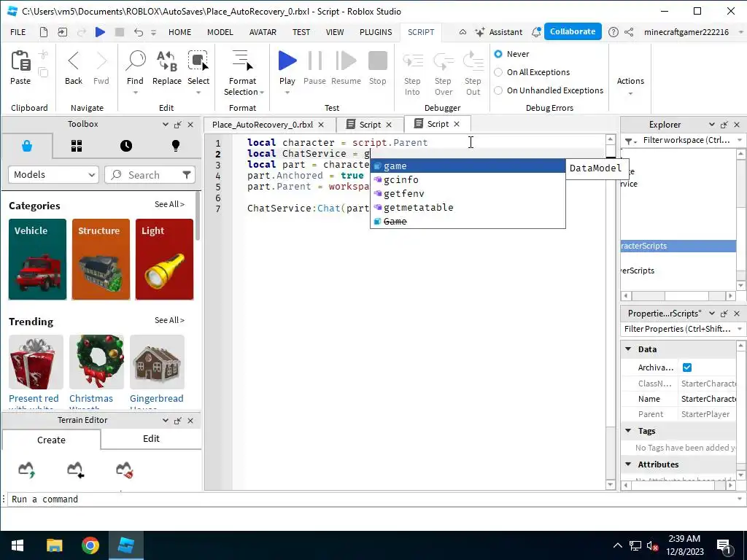
Task: Switch to the PLUGINS ribbon tab
Action: (x=376, y=32)
